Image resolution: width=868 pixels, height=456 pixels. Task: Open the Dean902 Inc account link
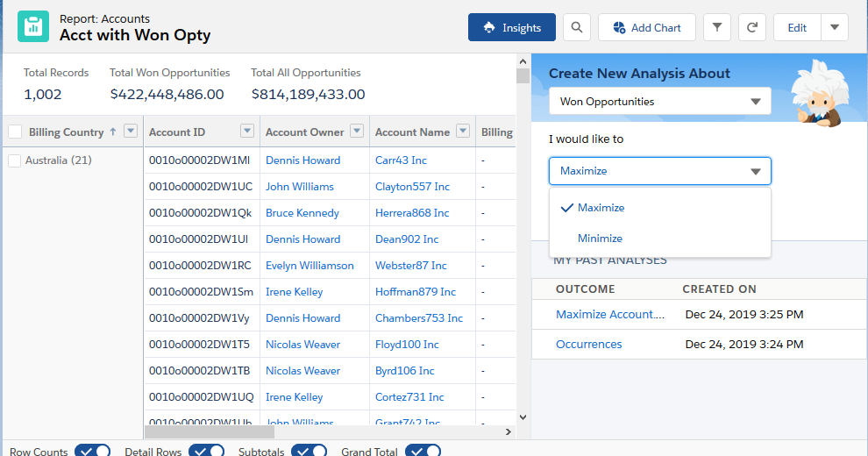(x=407, y=239)
